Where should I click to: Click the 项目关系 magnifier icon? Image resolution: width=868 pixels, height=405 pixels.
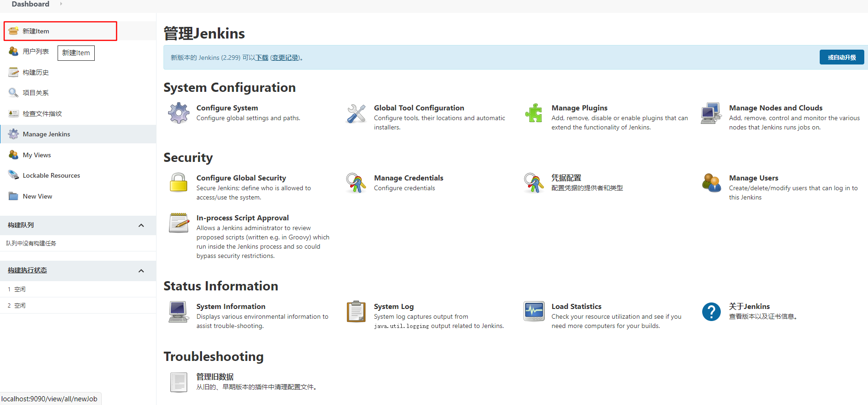point(13,93)
